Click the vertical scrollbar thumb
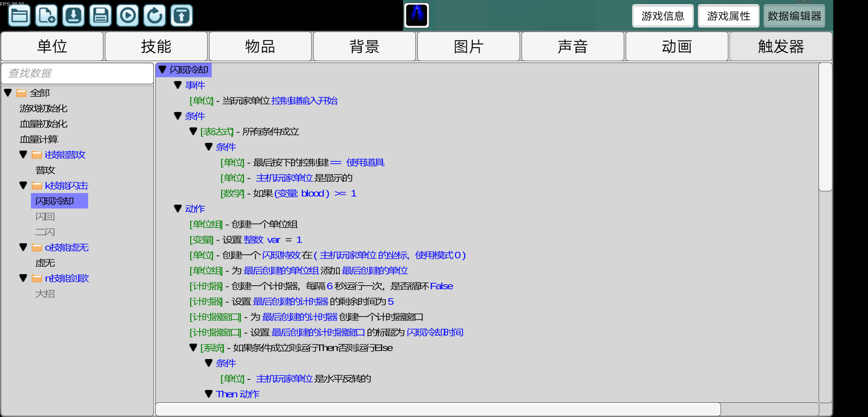Image resolution: width=868 pixels, height=417 pixels. click(x=825, y=127)
